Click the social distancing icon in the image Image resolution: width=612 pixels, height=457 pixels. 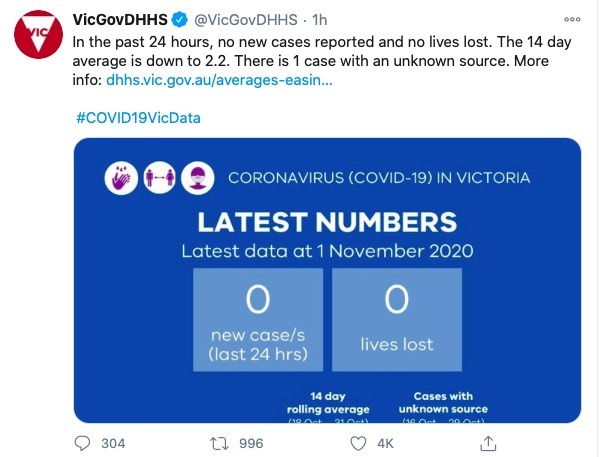tap(159, 178)
